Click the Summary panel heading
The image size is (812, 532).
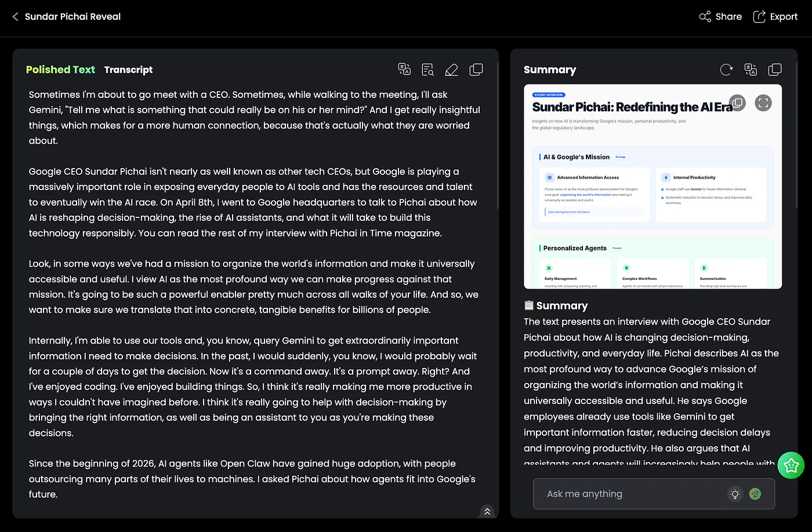click(550, 70)
